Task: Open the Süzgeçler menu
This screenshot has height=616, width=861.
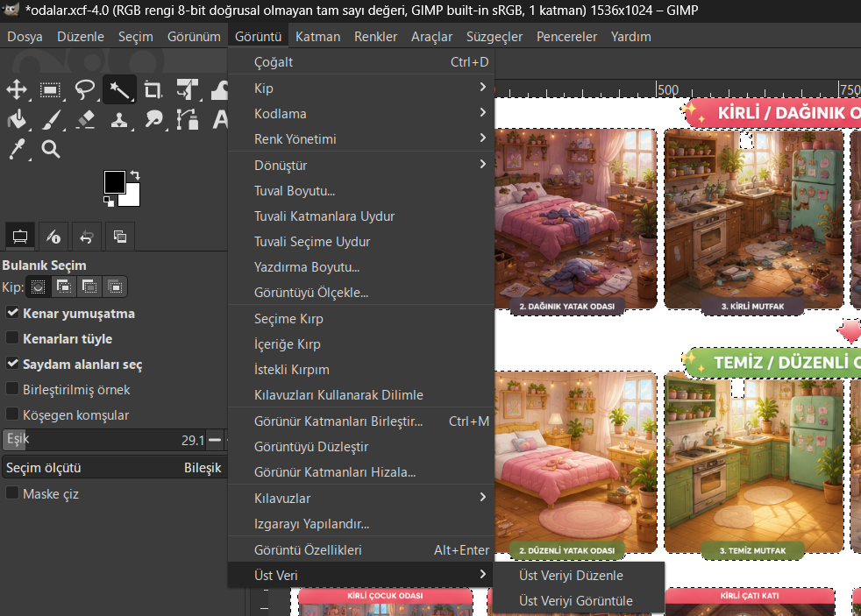Action: tap(495, 36)
